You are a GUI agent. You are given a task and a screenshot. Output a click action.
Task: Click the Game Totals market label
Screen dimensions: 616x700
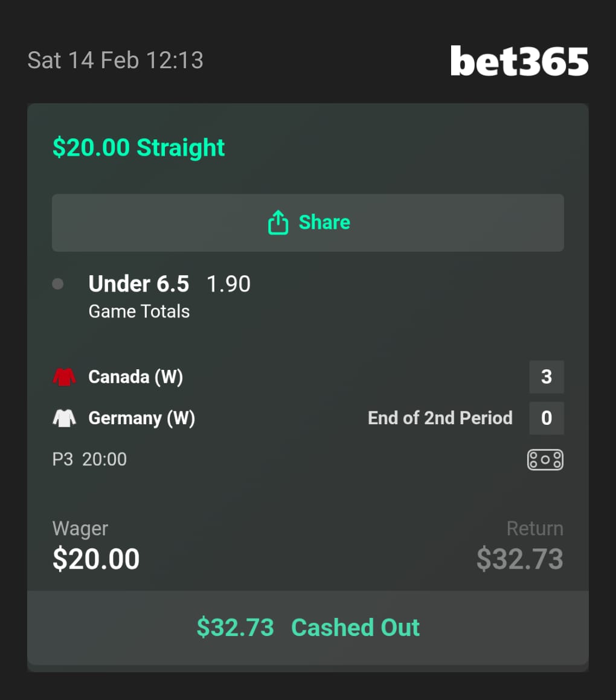139,311
